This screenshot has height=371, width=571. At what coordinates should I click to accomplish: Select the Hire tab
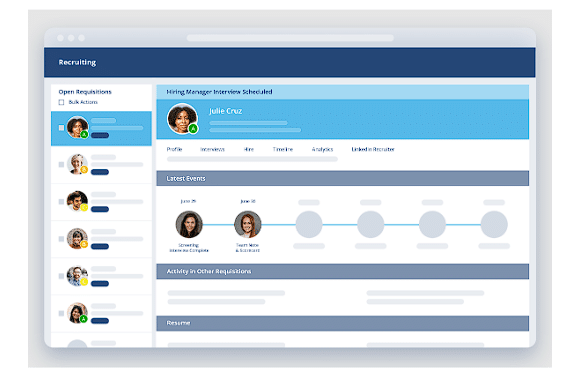point(249,149)
